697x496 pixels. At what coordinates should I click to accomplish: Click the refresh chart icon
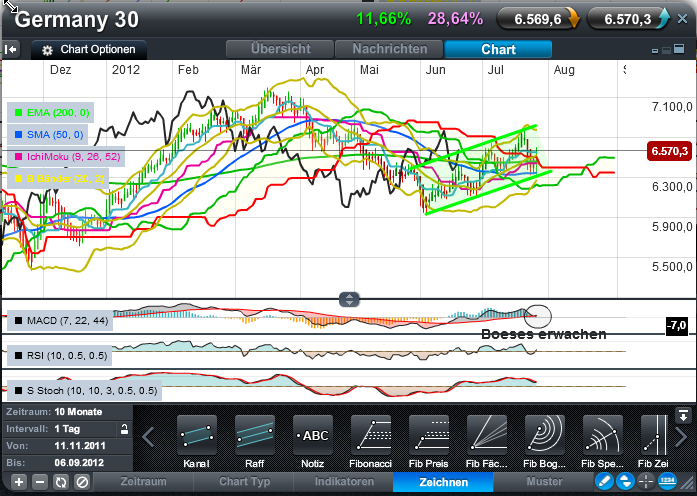pyautogui.click(x=61, y=482)
